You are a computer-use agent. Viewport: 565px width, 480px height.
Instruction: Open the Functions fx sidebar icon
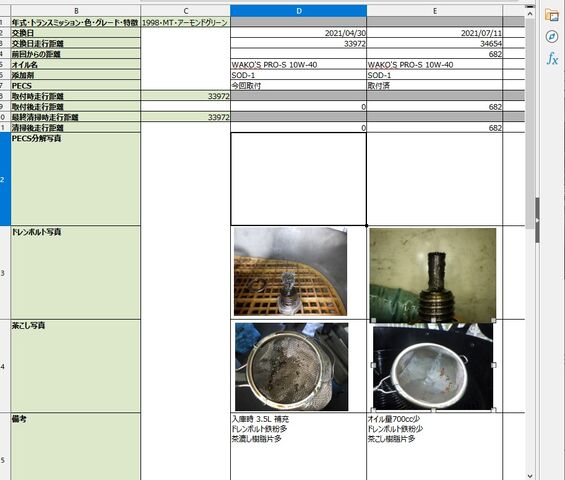pyautogui.click(x=552, y=58)
